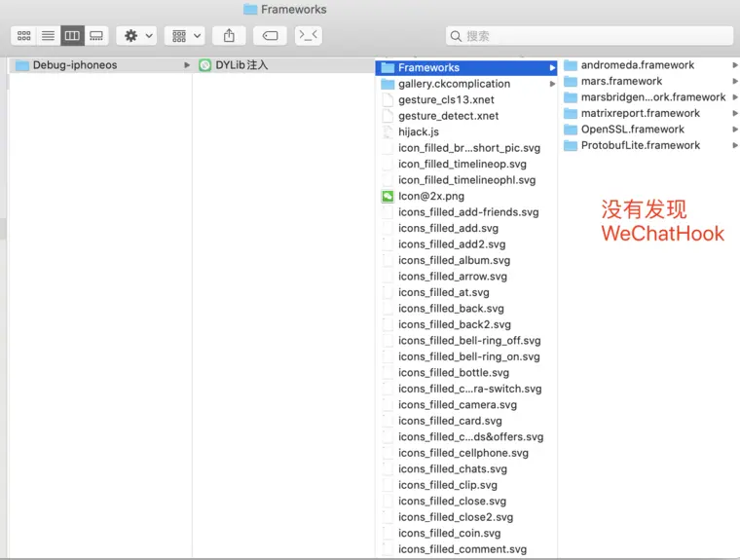Viewport: 740px width, 560px height.
Task: Open the gear action menu
Action: point(137,36)
